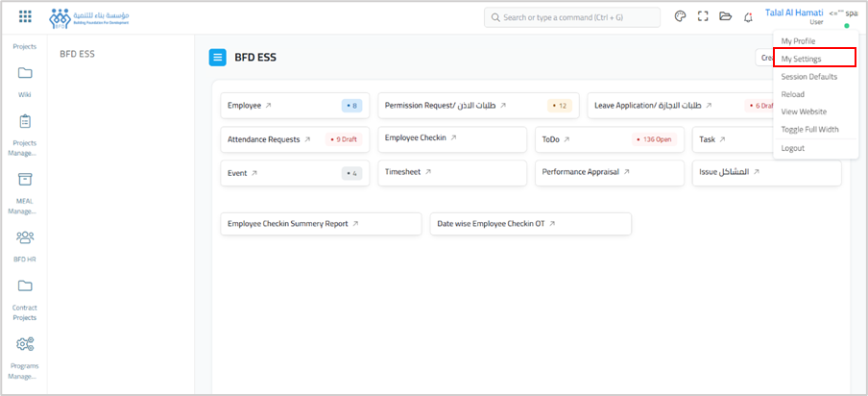Expand Talal Al Hamati user dropdown

793,13
